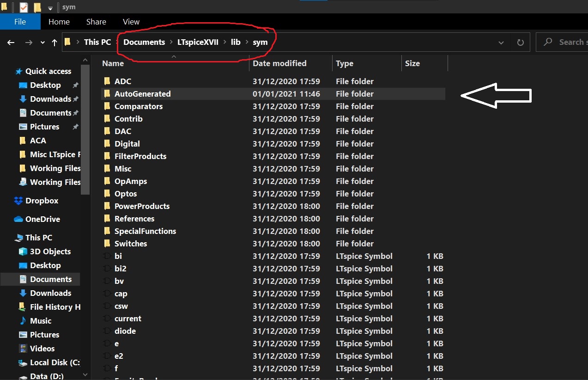Open the View ribbon tab
The height and width of the screenshot is (380, 588).
pyautogui.click(x=131, y=22)
